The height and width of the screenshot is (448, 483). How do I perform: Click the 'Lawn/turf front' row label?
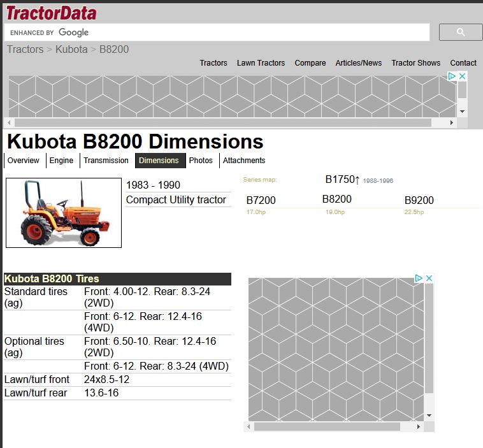pos(37,379)
